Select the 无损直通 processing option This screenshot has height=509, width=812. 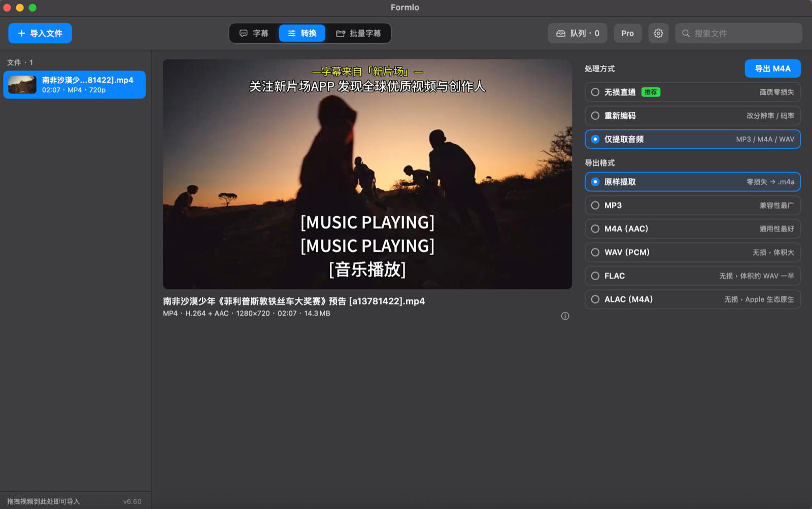(693, 92)
